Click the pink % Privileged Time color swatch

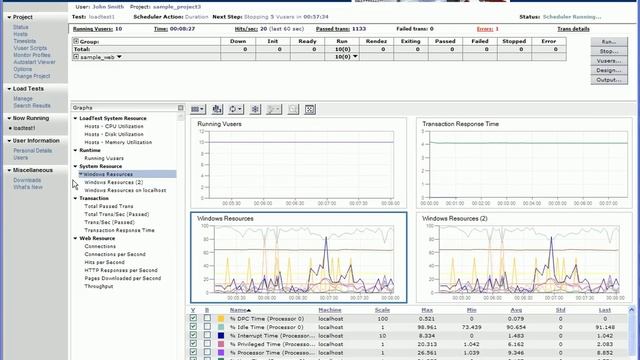(x=221, y=344)
